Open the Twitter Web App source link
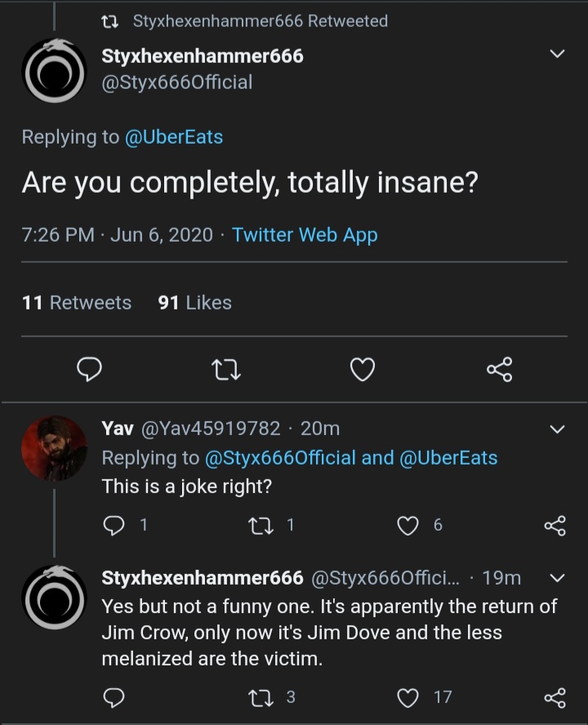The height and width of the screenshot is (725, 588). (305, 235)
